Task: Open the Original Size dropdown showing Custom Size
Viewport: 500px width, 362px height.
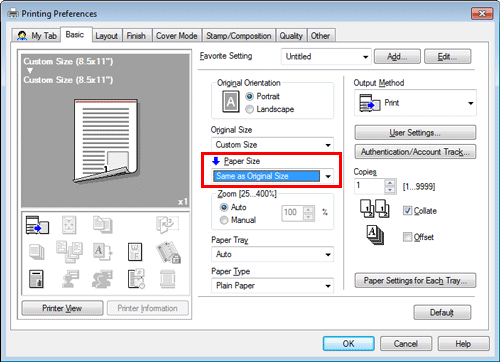Action: [272, 145]
